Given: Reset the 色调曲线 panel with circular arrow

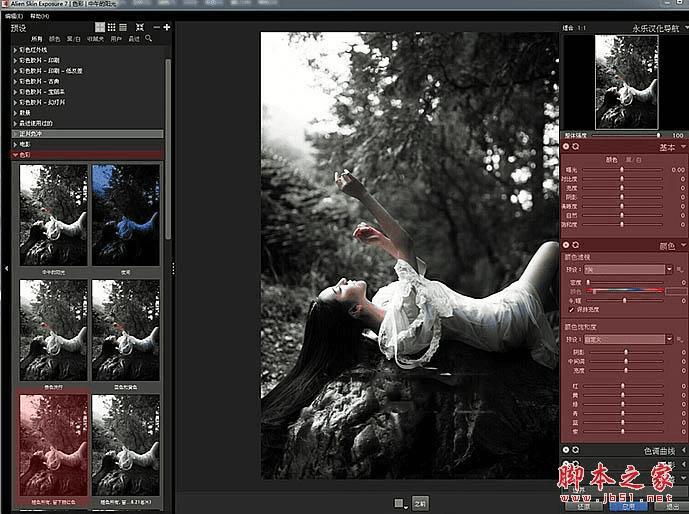Looking at the screenshot, I should coord(576,450).
